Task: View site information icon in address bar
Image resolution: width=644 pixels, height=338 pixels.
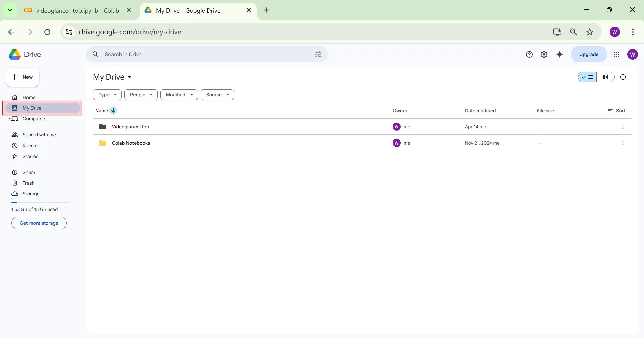Action: tap(69, 32)
